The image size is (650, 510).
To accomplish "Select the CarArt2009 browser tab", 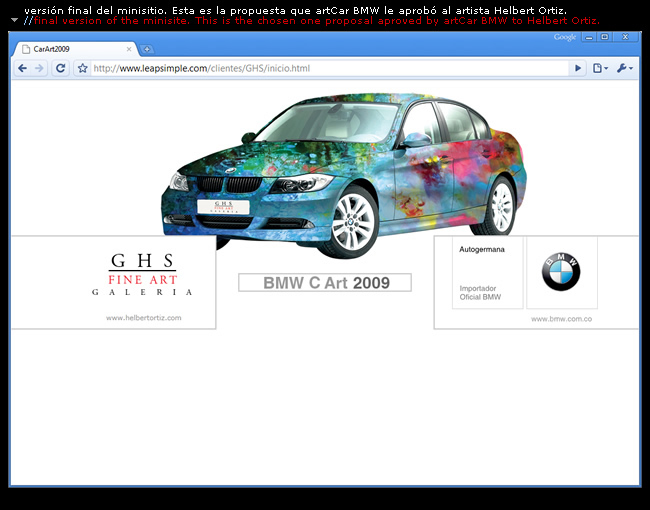I will pos(70,49).
